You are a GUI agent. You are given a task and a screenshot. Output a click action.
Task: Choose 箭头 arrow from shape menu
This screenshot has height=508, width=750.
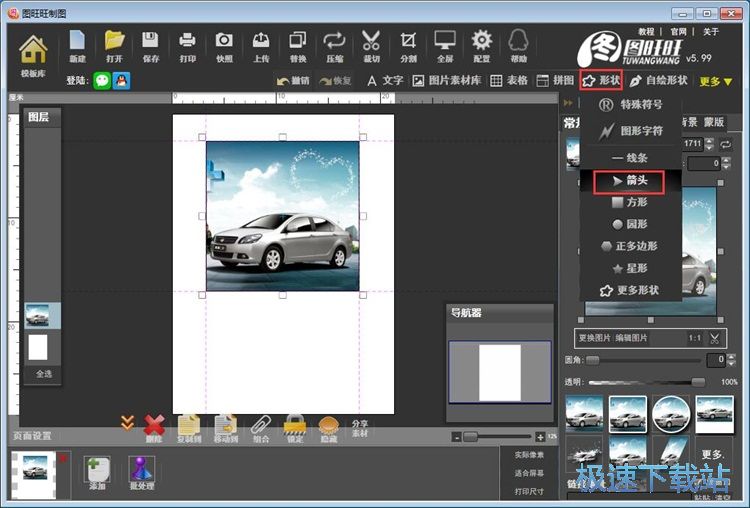[x=629, y=180]
